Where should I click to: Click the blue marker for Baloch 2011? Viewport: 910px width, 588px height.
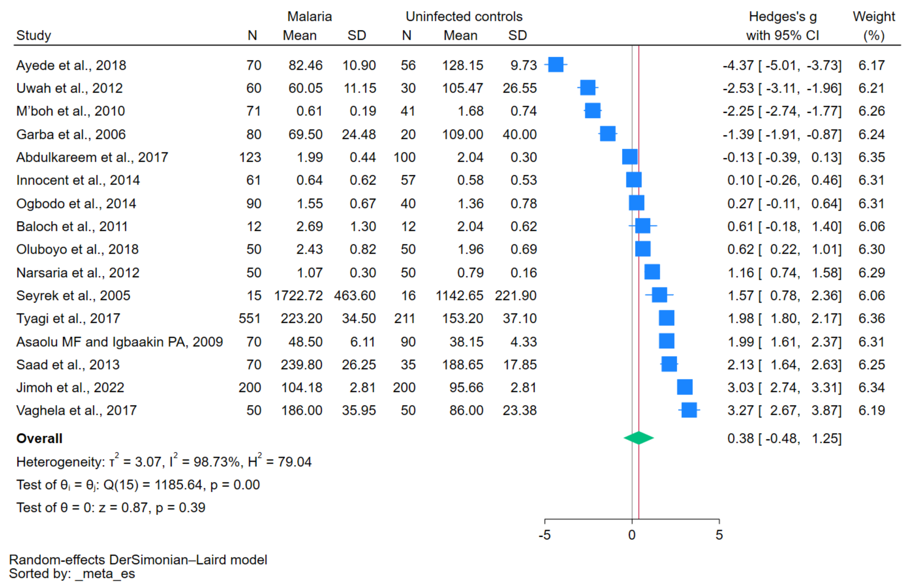(643, 226)
